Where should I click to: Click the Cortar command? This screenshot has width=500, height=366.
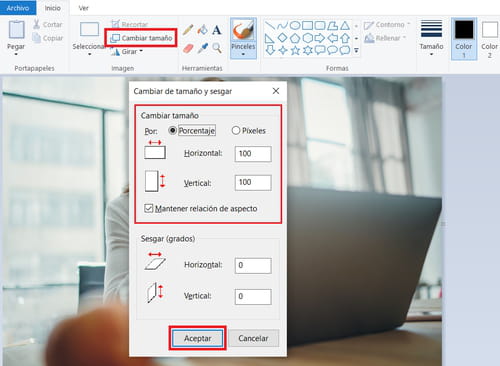pos(48,24)
